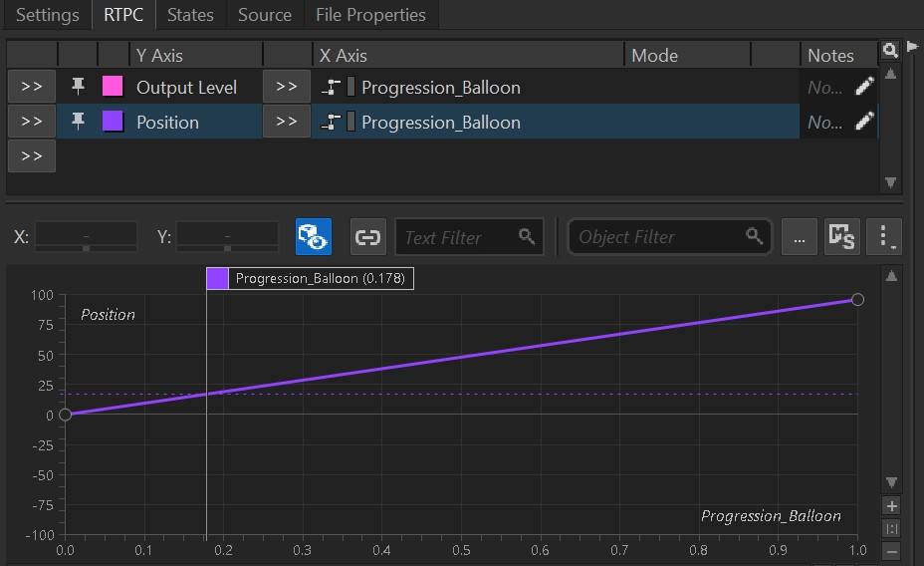Viewport: 924px width, 566px height.
Task: Click the reset zoom button between plus and minus
Action: click(892, 528)
